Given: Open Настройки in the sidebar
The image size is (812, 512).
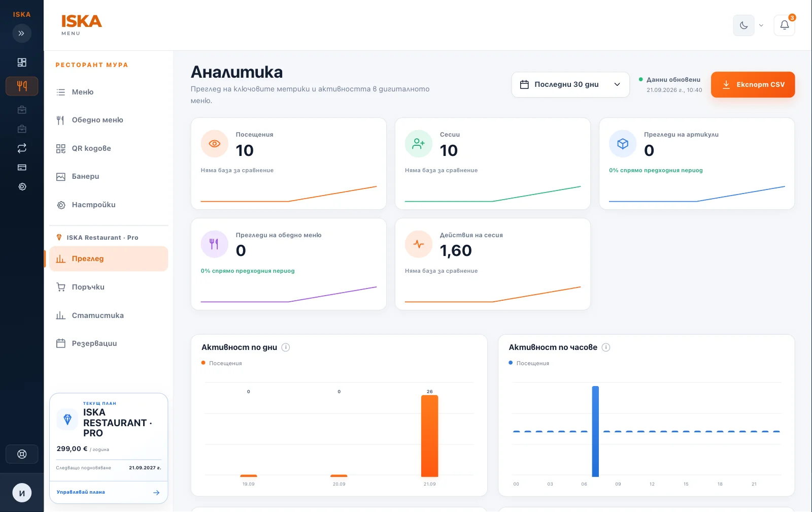Looking at the screenshot, I should (x=109, y=205).
